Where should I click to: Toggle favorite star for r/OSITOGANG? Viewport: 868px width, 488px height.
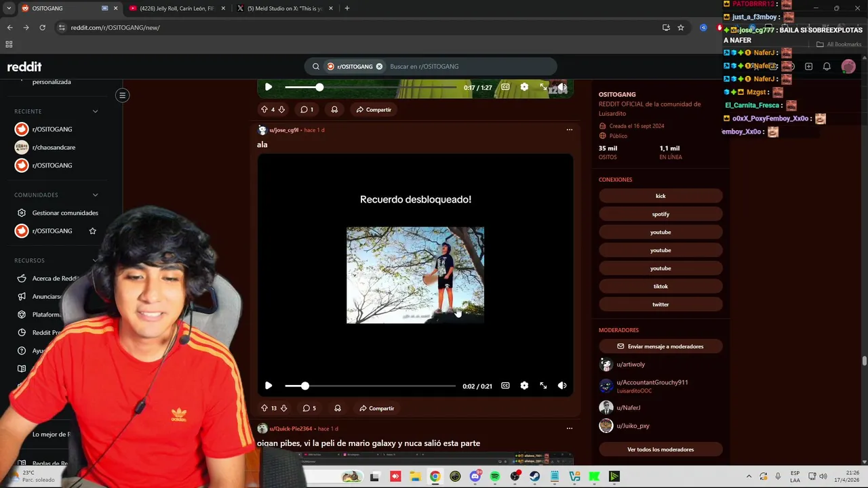[92, 231]
